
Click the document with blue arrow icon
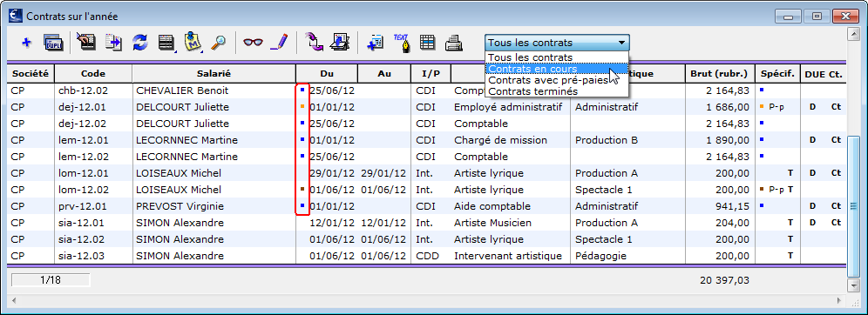pos(113,43)
